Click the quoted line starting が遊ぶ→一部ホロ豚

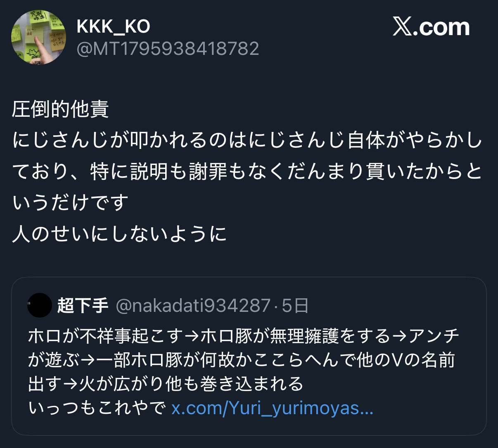coord(242,360)
